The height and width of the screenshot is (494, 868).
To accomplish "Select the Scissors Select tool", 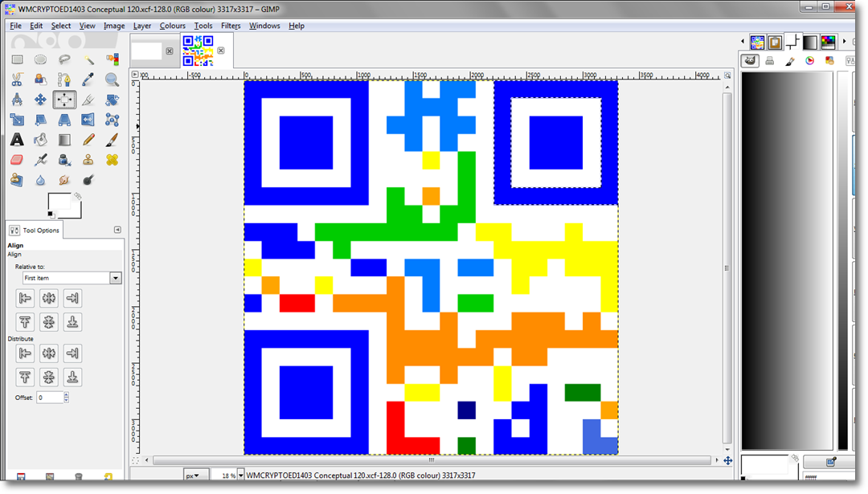I will pyautogui.click(x=17, y=80).
